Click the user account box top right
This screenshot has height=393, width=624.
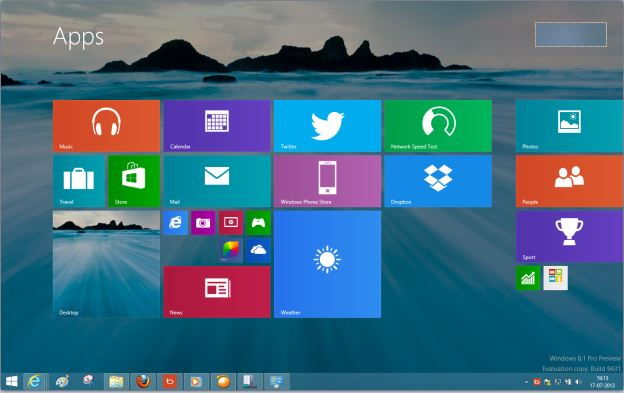(571, 35)
